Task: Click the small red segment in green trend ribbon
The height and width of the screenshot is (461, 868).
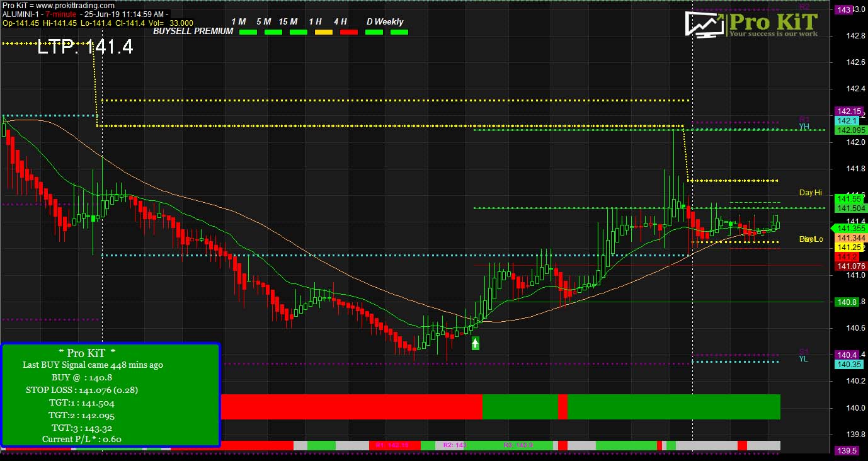Action: click(x=562, y=407)
